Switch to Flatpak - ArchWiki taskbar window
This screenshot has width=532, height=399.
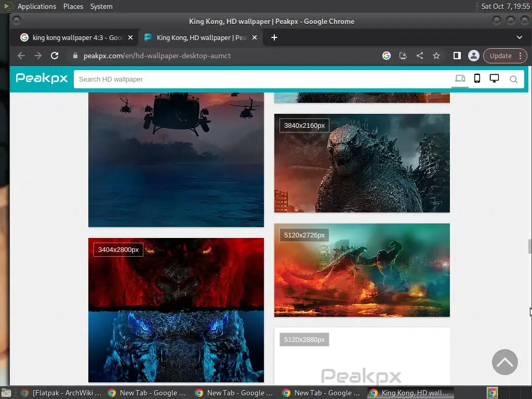pos(61,393)
